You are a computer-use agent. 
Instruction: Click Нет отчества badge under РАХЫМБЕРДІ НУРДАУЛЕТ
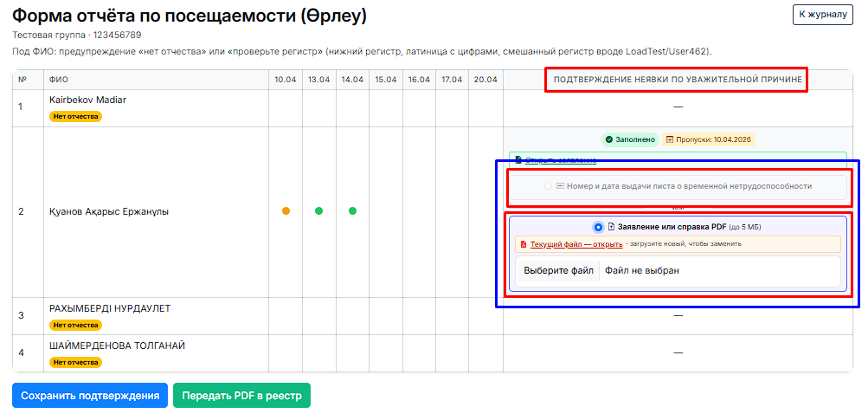tap(76, 325)
